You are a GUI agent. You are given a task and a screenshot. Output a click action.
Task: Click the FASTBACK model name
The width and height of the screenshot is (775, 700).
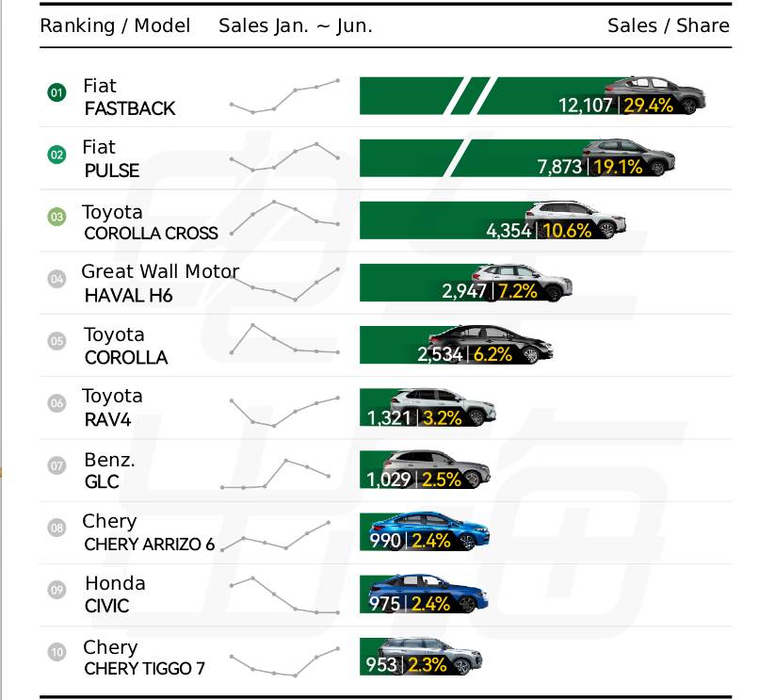click(130, 108)
